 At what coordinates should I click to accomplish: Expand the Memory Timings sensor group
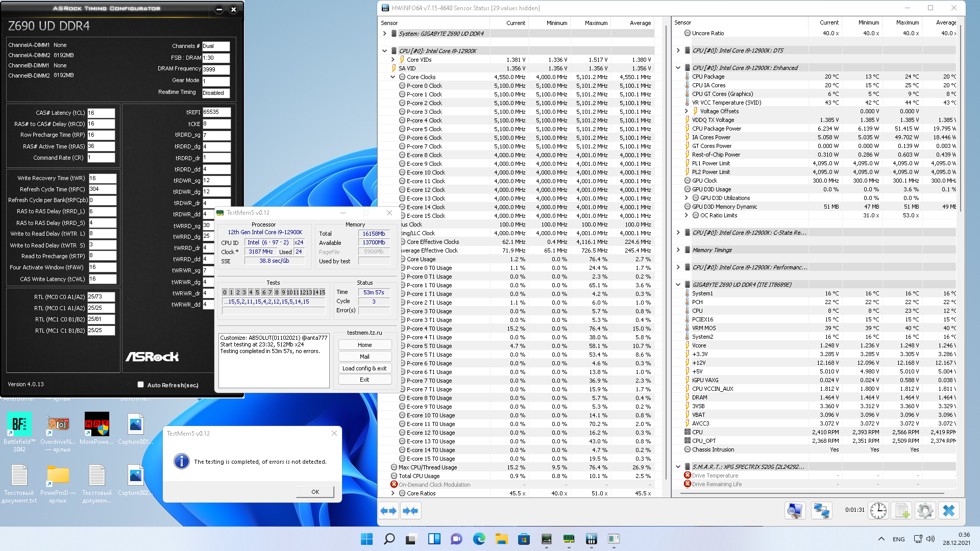coord(678,250)
